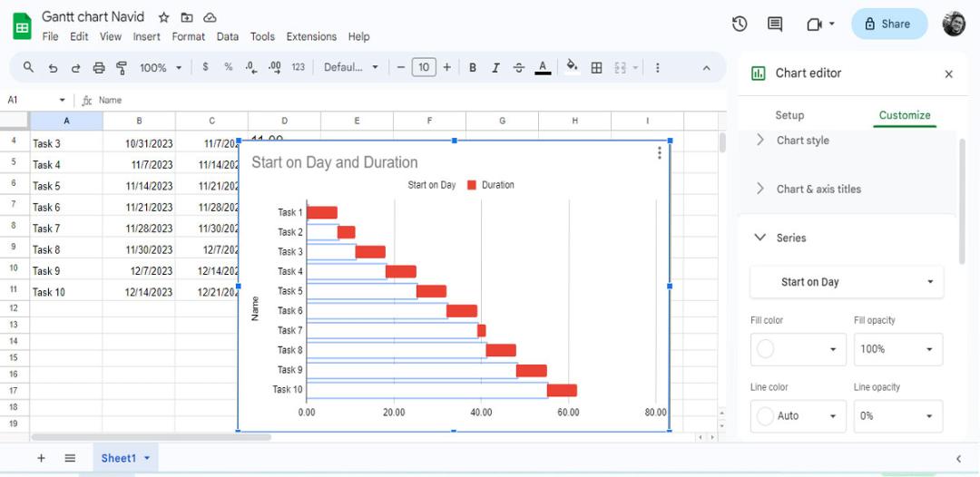Toggle italic formatting

click(x=495, y=67)
